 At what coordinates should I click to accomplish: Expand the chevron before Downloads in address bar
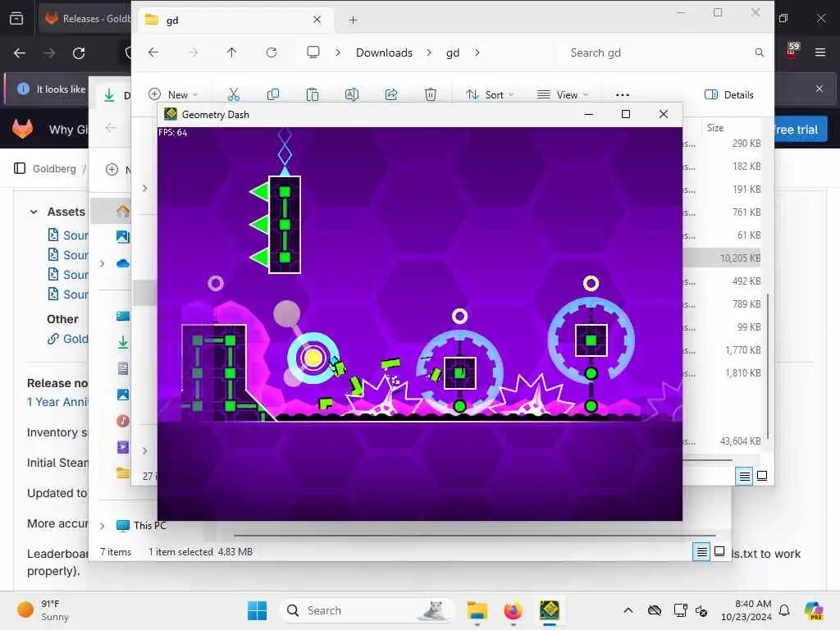pos(337,52)
